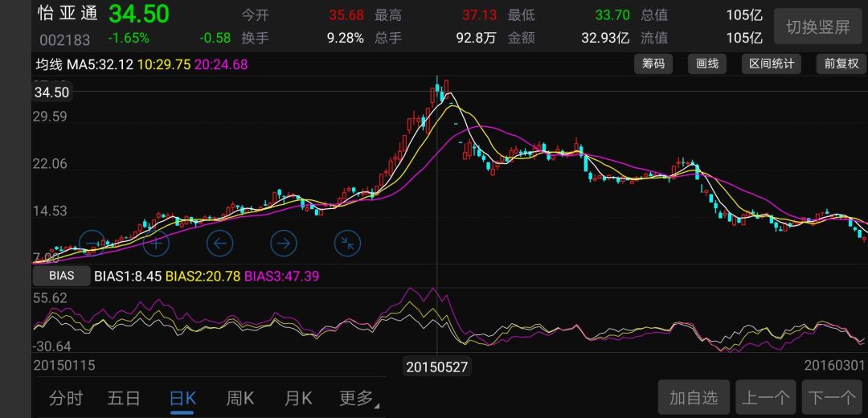Open the 筹码 chip distribution button
This screenshot has height=418, width=868.
click(x=653, y=64)
